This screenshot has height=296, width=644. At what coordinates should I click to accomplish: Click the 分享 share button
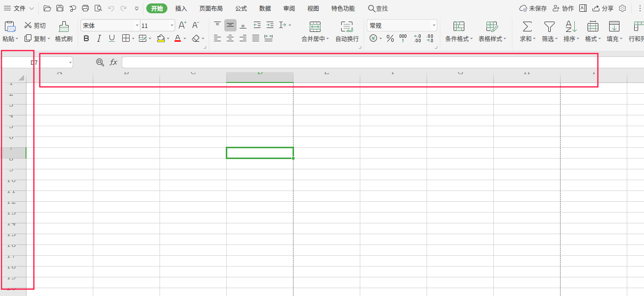[x=603, y=8]
